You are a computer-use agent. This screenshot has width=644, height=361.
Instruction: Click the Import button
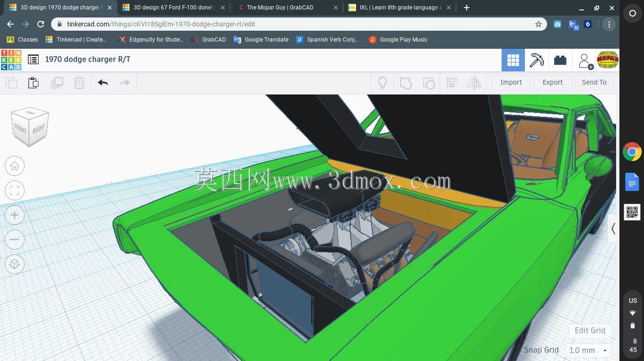[x=511, y=82]
